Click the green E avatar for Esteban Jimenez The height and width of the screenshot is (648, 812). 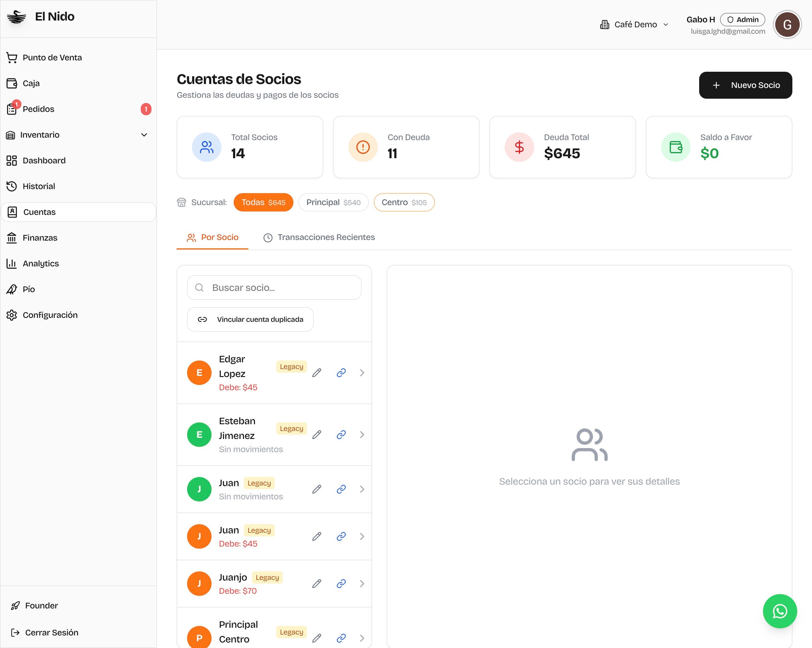coord(199,435)
